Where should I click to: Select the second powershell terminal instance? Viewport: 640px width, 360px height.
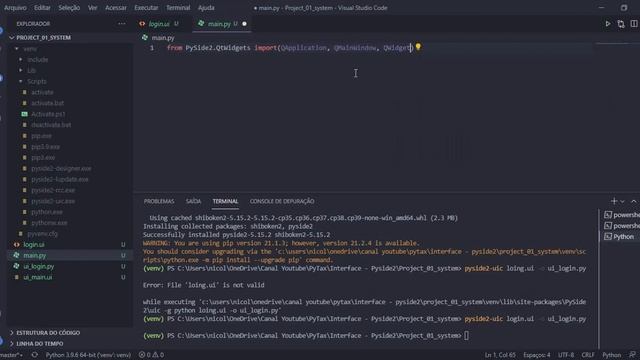point(622,226)
